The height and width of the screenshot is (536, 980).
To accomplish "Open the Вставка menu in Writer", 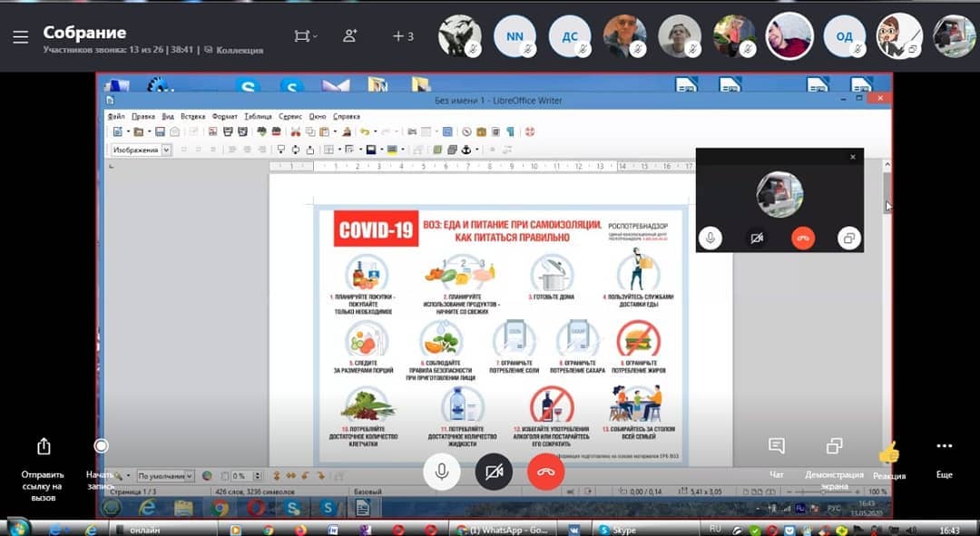I will click(192, 116).
